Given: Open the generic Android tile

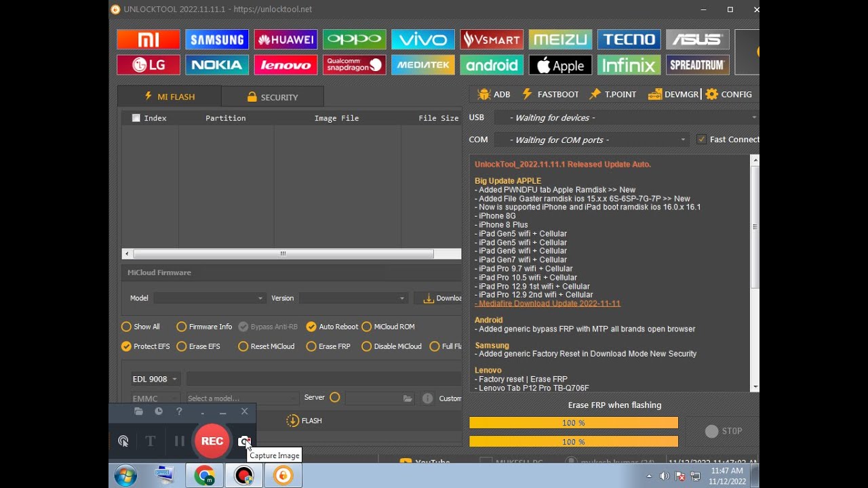Looking at the screenshot, I should (x=492, y=65).
